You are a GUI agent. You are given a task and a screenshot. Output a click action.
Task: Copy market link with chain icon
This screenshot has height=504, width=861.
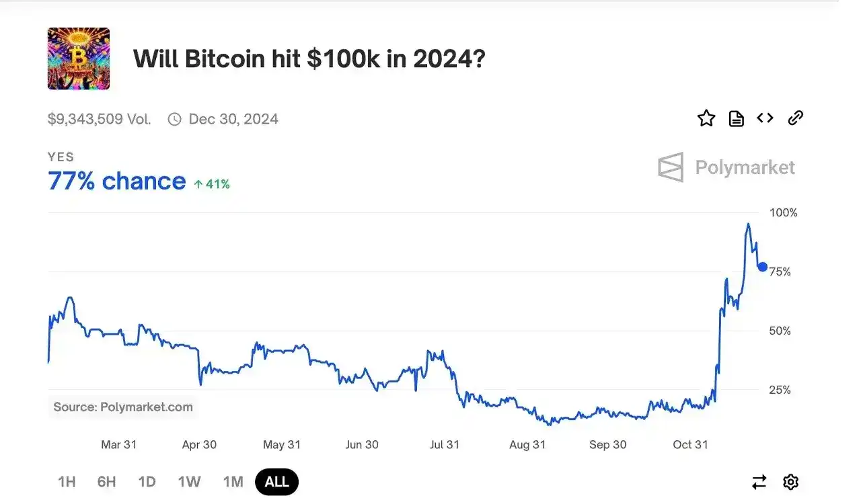(796, 118)
